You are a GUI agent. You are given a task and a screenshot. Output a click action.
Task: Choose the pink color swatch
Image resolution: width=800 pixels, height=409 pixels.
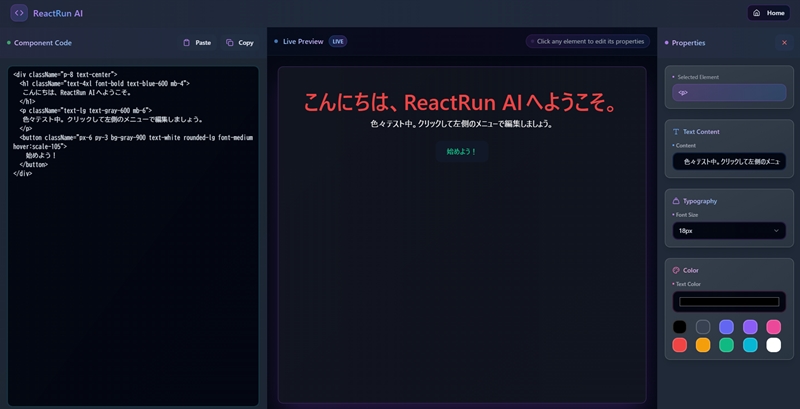coord(773,327)
